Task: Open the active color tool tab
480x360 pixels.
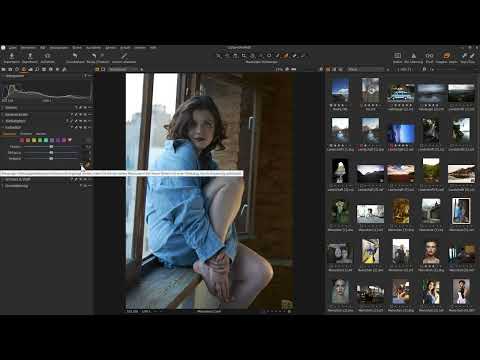Action: pyautogui.click(x=24, y=69)
